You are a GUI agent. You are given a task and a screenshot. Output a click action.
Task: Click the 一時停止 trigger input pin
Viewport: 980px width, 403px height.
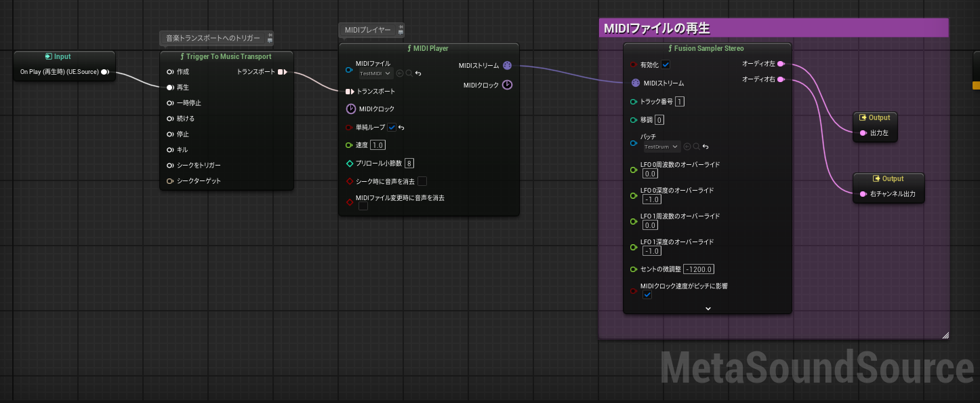tap(170, 103)
